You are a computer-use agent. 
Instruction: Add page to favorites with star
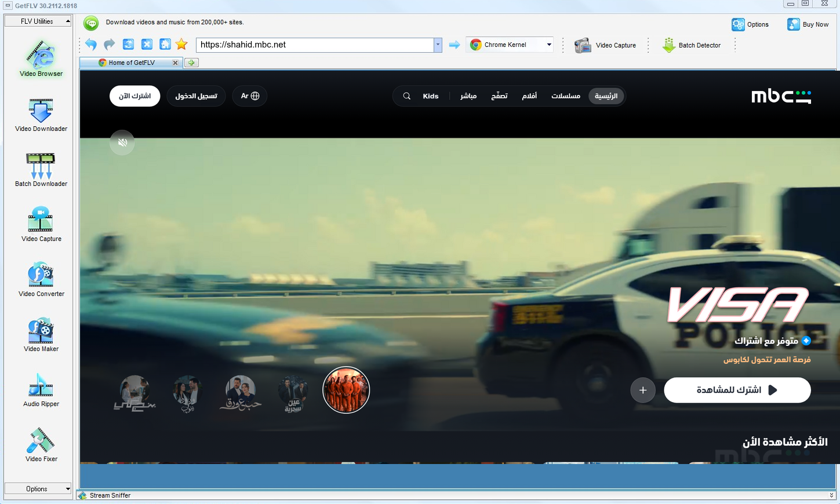(182, 45)
